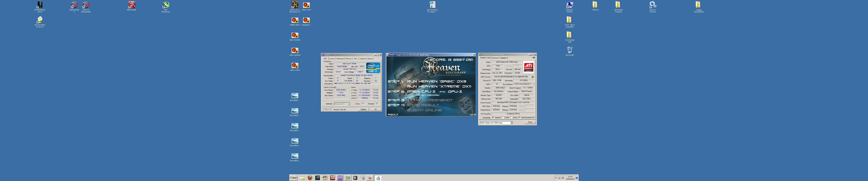Click Core Speed value 5200.45 MHz

[341, 90]
